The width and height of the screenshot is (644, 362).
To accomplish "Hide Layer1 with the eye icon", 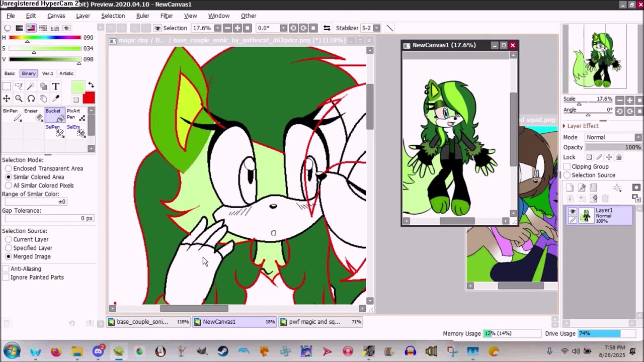I will click(573, 212).
